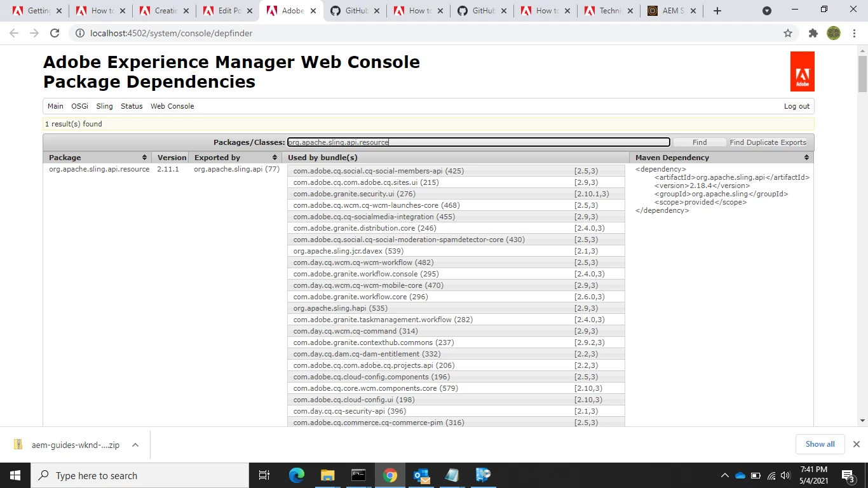Screen dimensions: 868x488
Task: Open the volume control in the tray
Action: tap(785, 475)
